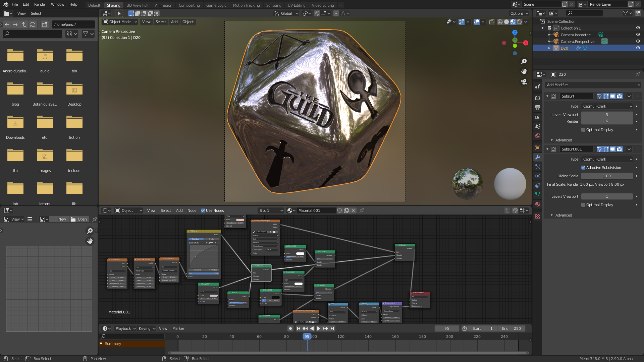Viewport: 644px width, 362px height.
Task: Unlink Material.001 with the X icon
Action: (353, 210)
